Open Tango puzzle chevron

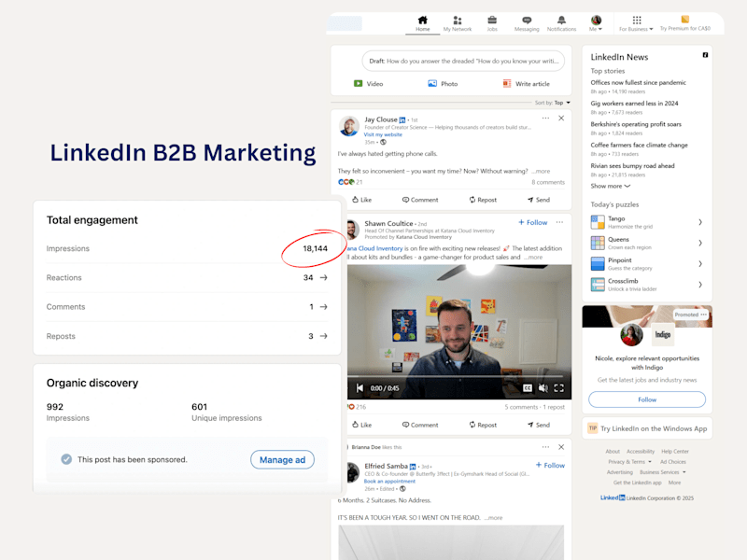tap(699, 222)
